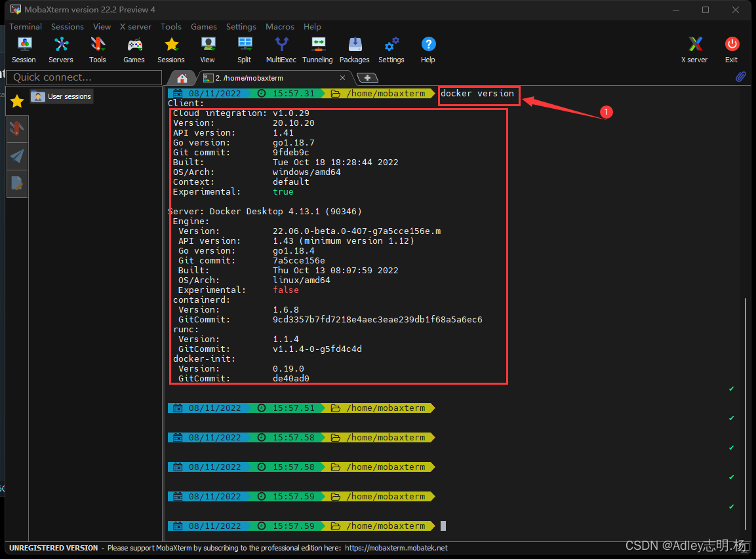
Task: Open the sidebar Tools knife icon
Action: tap(17, 128)
